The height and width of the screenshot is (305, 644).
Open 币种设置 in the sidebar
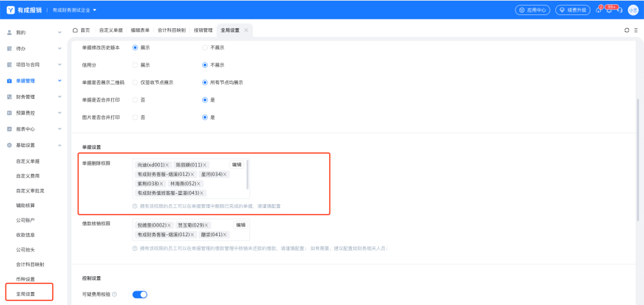click(x=25, y=278)
